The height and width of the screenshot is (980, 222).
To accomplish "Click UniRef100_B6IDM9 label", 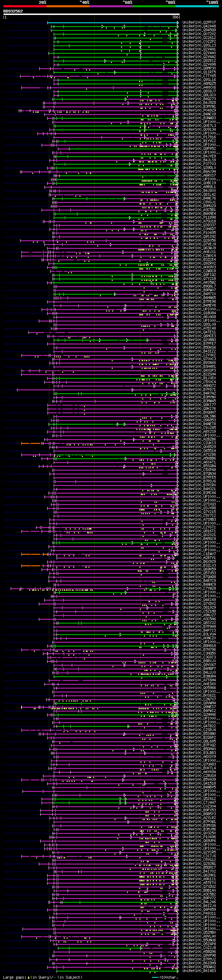I will pyautogui.click(x=199, y=963).
